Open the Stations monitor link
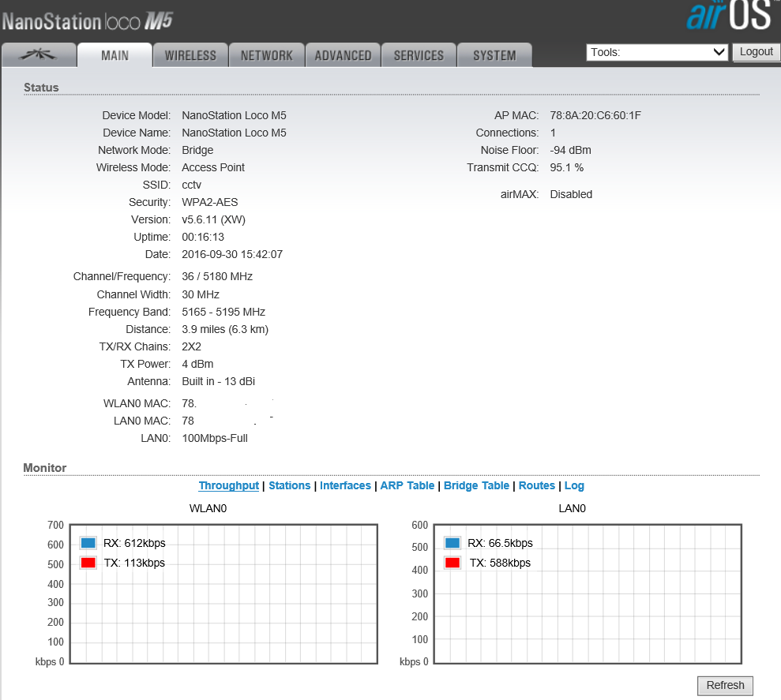781x700 pixels. point(289,485)
